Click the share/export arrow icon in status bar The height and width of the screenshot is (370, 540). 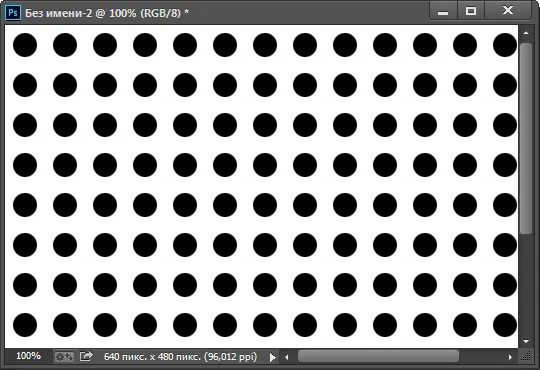(x=86, y=356)
